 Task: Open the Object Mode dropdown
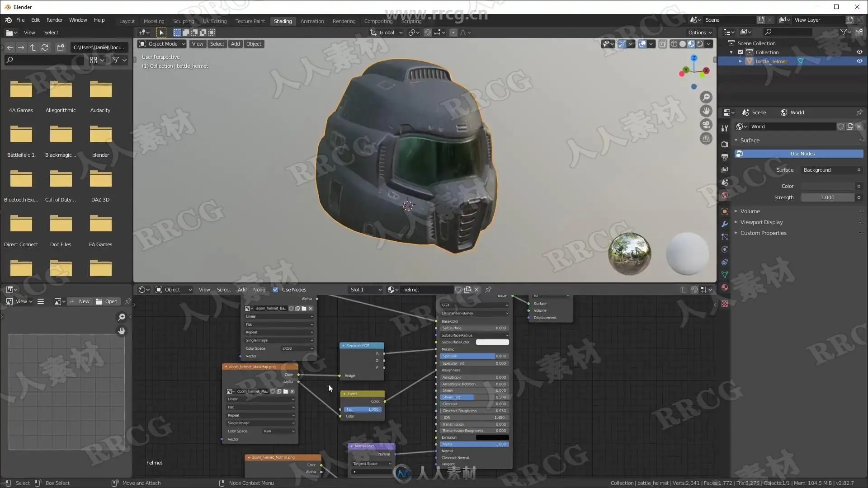162,44
